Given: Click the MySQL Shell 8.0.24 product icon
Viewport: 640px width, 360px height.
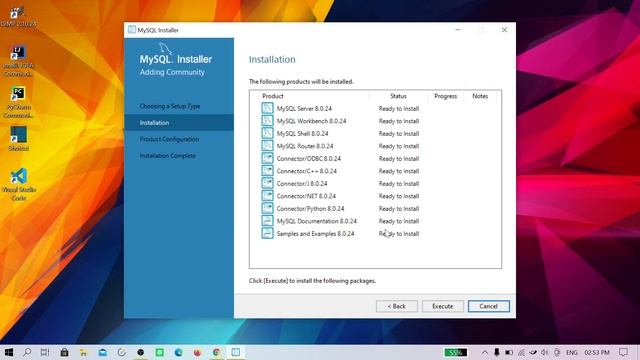Looking at the screenshot, I should (267, 133).
